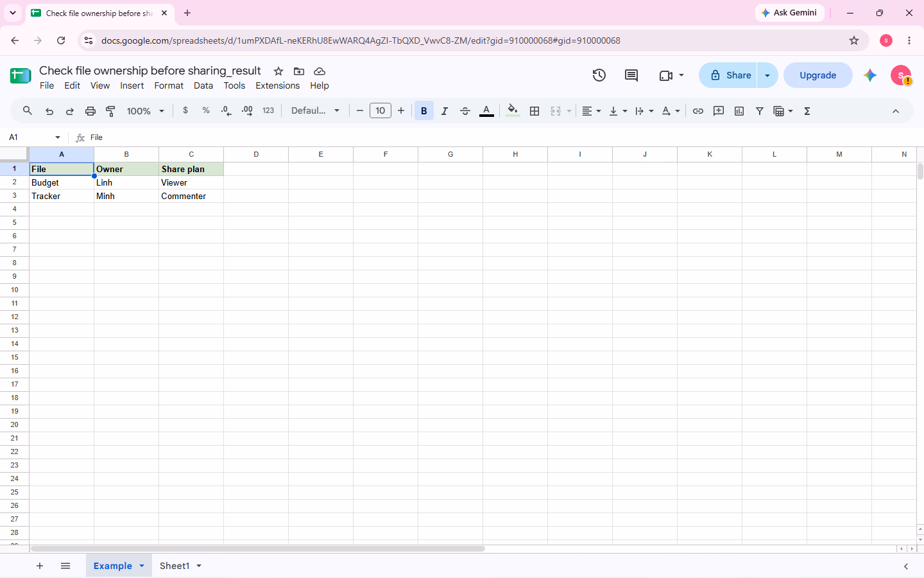
Task: Create a filter
Action: pos(760,111)
